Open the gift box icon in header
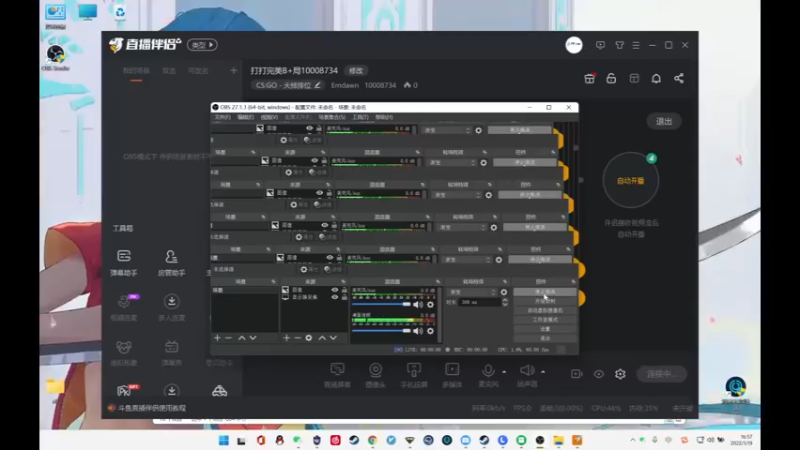This screenshot has width=800, height=450. point(589,78)
